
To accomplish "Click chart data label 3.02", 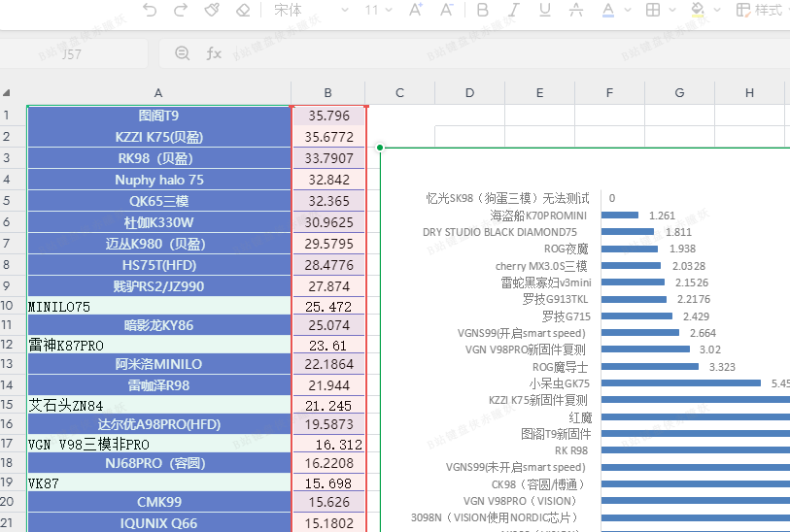I will 710,349.
